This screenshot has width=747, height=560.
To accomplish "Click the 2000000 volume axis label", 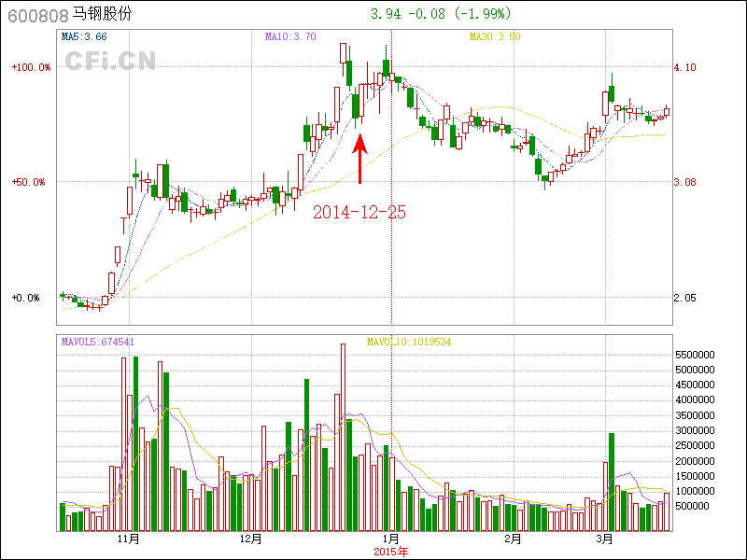I will (695, 461).
